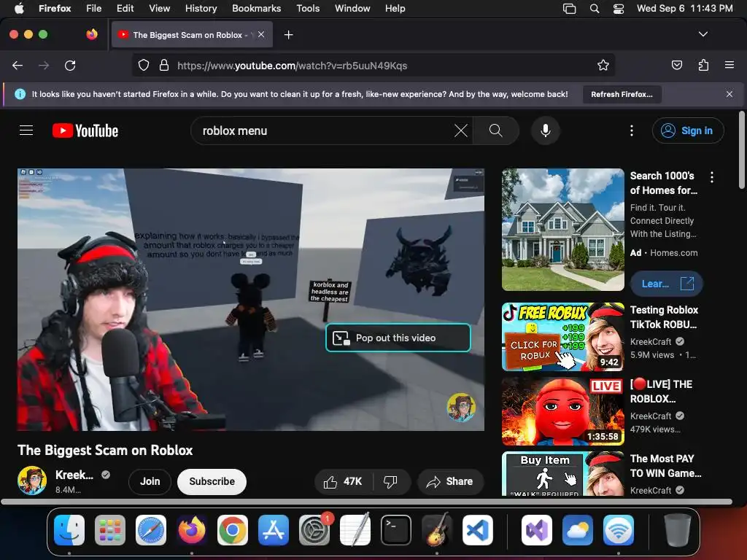Open the Trash in the Dock
This screenshot has height=560, width=747.
click(678, 529)
